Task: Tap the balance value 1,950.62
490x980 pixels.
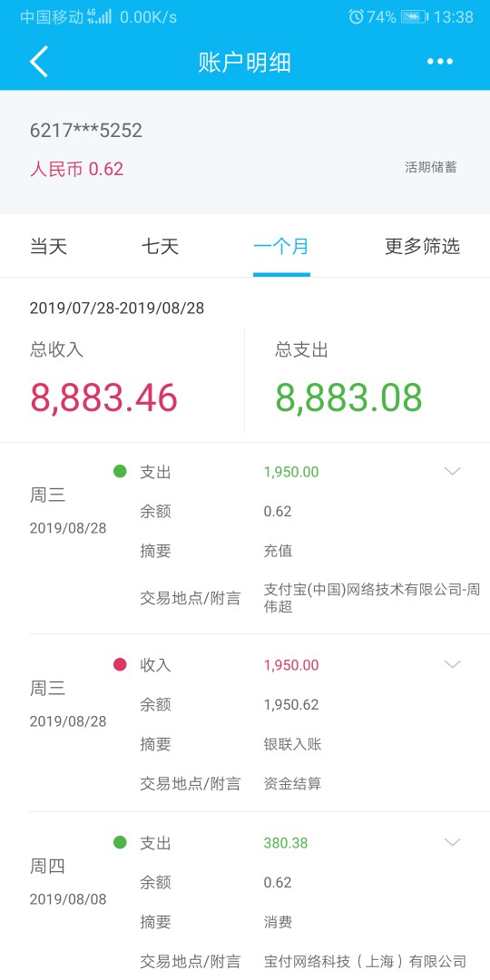Action: pos(291,704)
